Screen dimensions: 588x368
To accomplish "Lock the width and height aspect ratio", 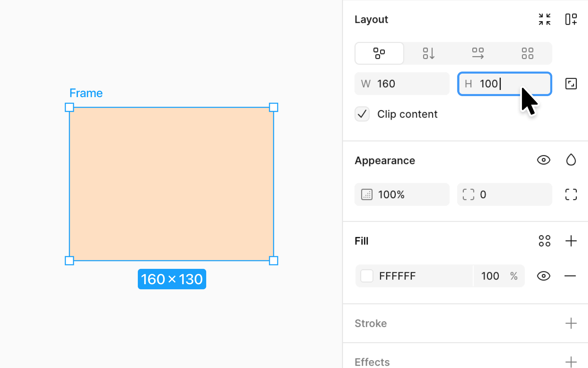I will click(571, 83).
